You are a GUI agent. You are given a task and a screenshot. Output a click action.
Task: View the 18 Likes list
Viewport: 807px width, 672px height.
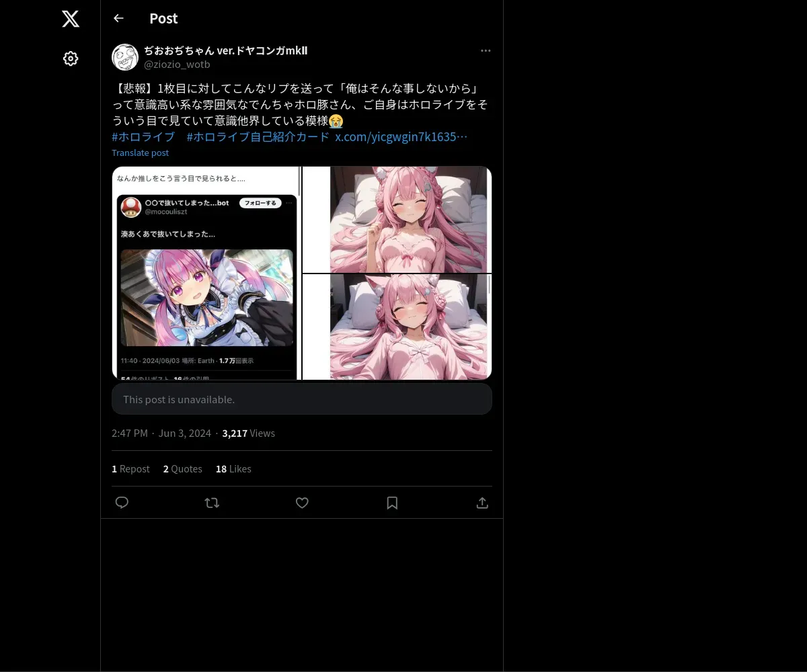tap(233, 469)
